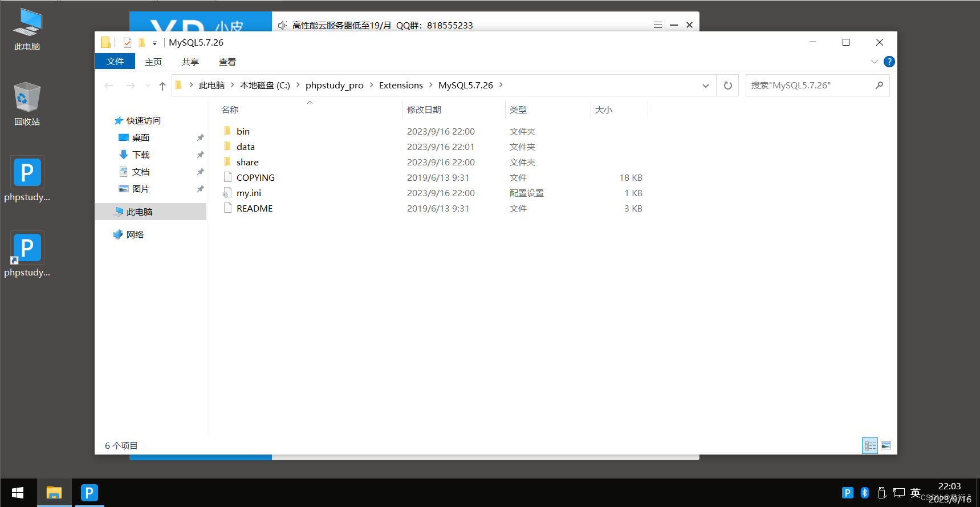Screen dimensions: 980x507
Task: Expand the ribbon chevron
Action: tap(875, 62)
